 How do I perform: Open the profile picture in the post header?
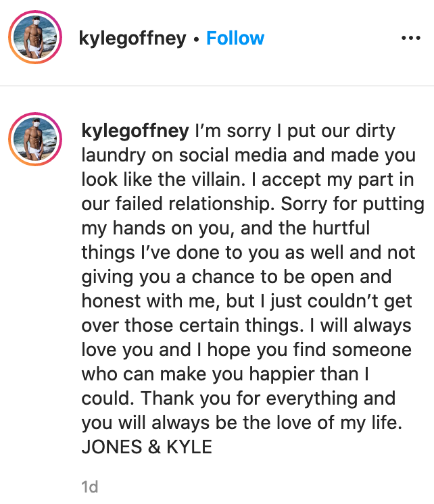point(36,39)
